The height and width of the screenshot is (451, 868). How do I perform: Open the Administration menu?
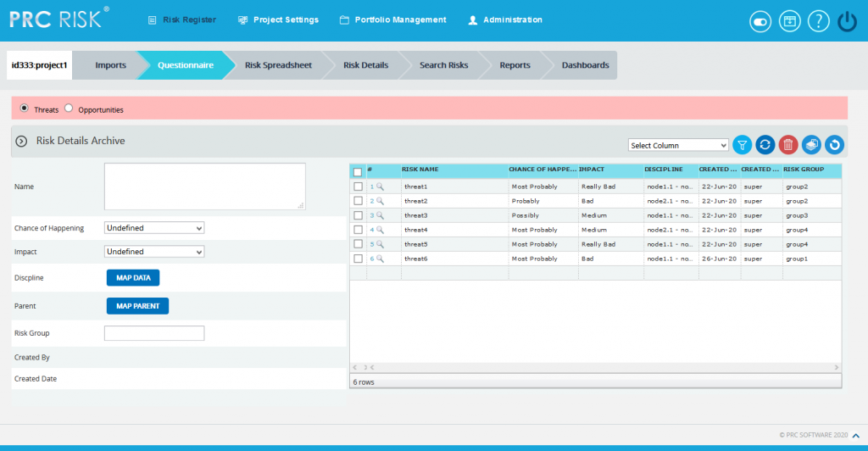[505, 19]
